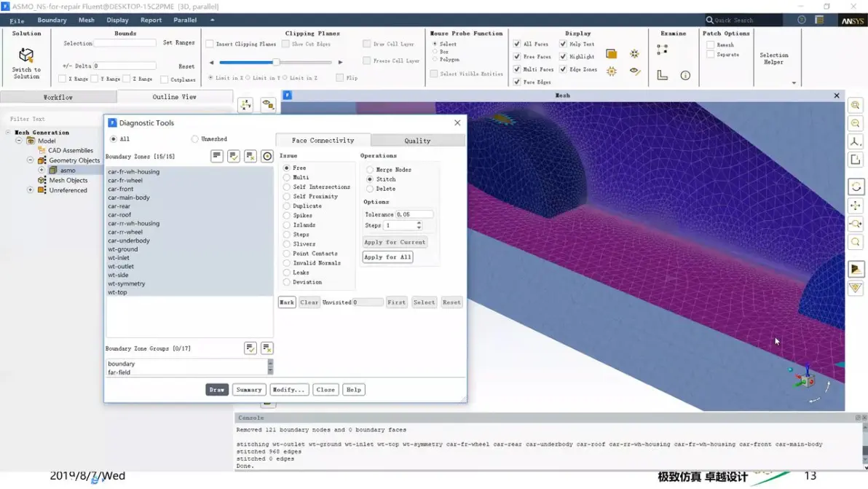This screenshot has height=489, width=868.
Task: Click the axes triad icon in right toolbar
Action: pyautogui.click(x=856, y=142)
